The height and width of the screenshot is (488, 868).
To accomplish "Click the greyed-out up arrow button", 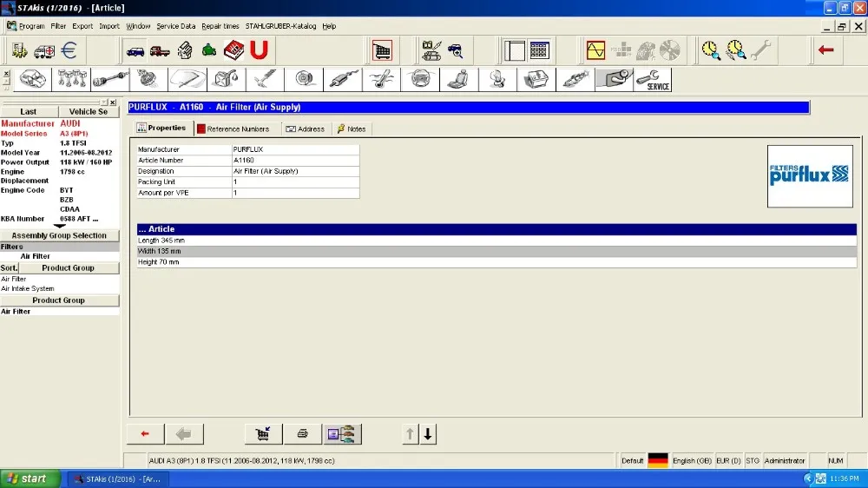I will click(410, 434).
